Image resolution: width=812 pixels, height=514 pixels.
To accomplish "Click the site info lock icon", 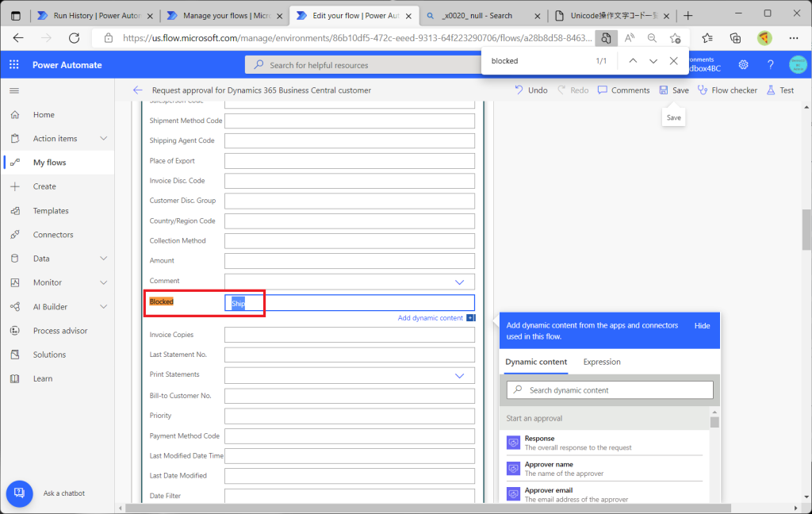I will pyautogui.click(x=108, y=38).
